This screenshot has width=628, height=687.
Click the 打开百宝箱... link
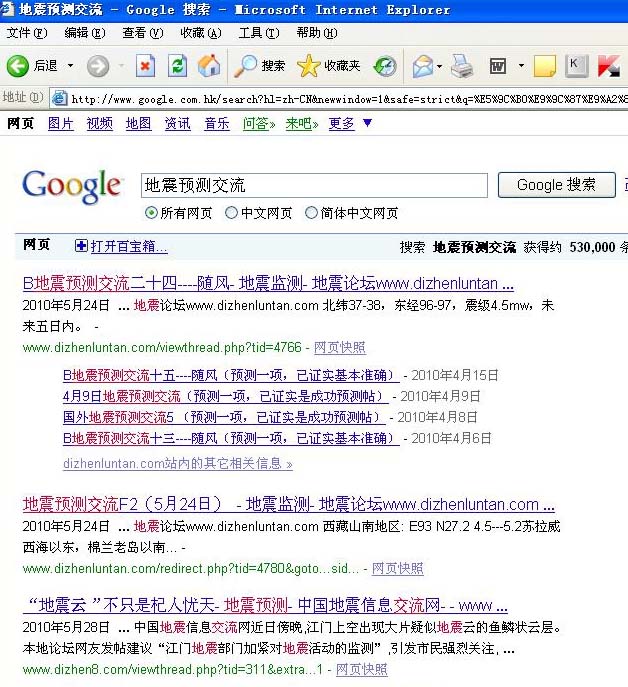(129, 246)
